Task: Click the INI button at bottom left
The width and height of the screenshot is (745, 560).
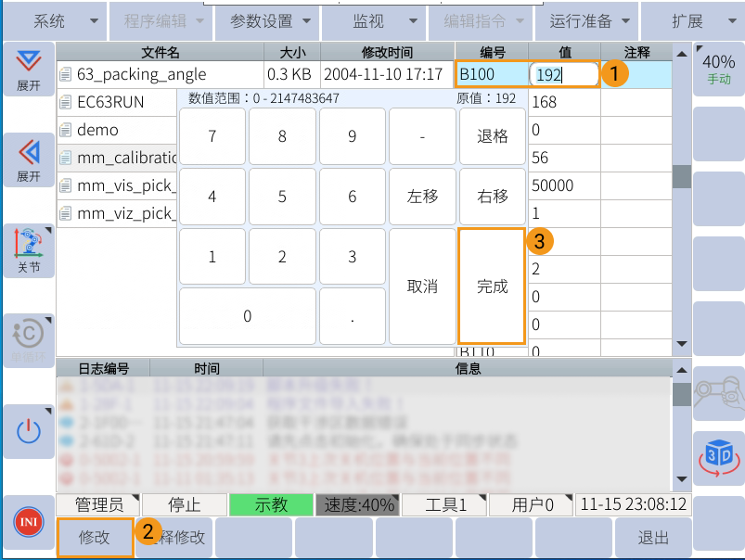Action: [28, 522]
